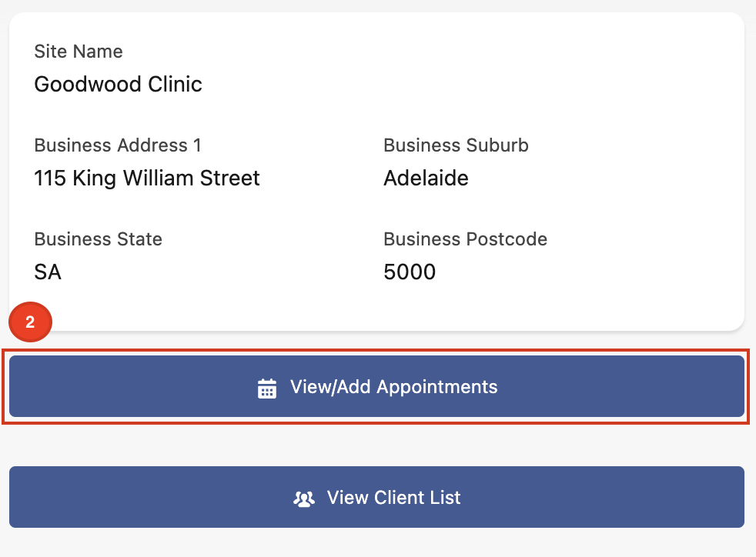Select the 115 King William Street address

(147, 178)
